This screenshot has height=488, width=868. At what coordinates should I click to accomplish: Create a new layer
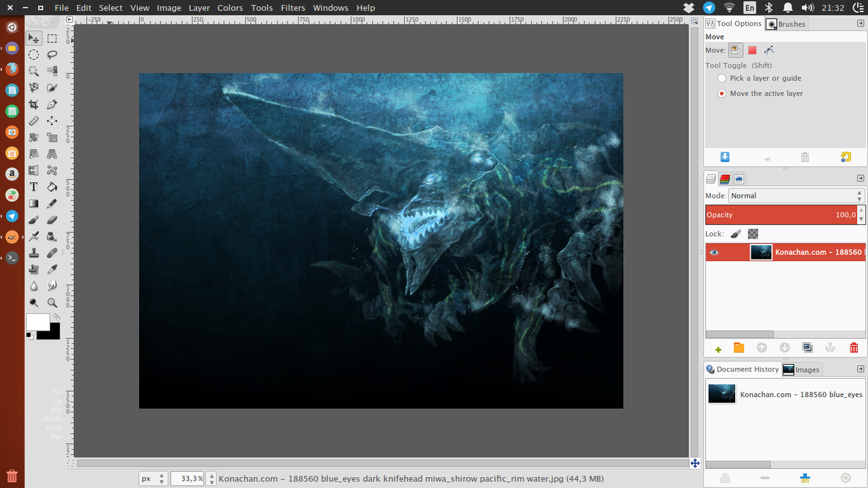tap(718, 348)
